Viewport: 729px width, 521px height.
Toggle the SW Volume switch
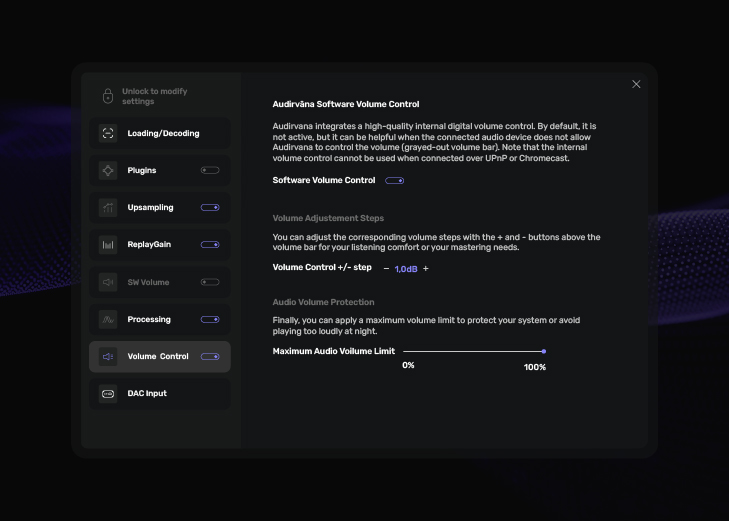[210, 282]
